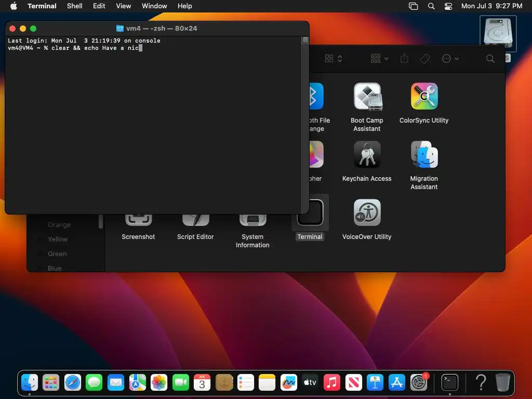
Task: Click the vm4 folder proxy icon in title
Action: coord(120,28)
